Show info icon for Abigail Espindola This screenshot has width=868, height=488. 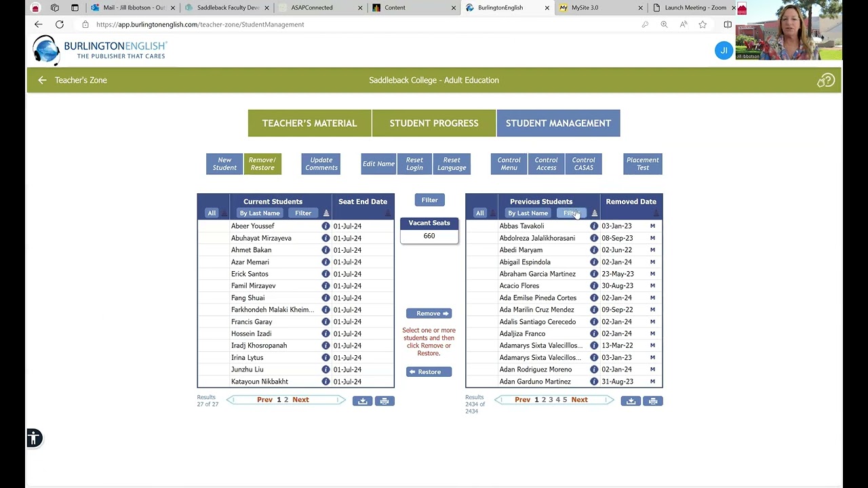click(x=594, y=262)
